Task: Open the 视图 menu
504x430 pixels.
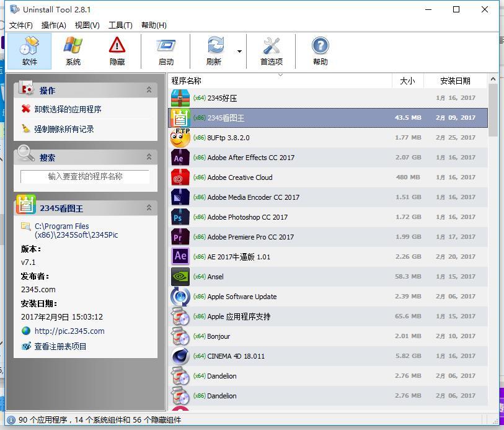Action: 86,25
